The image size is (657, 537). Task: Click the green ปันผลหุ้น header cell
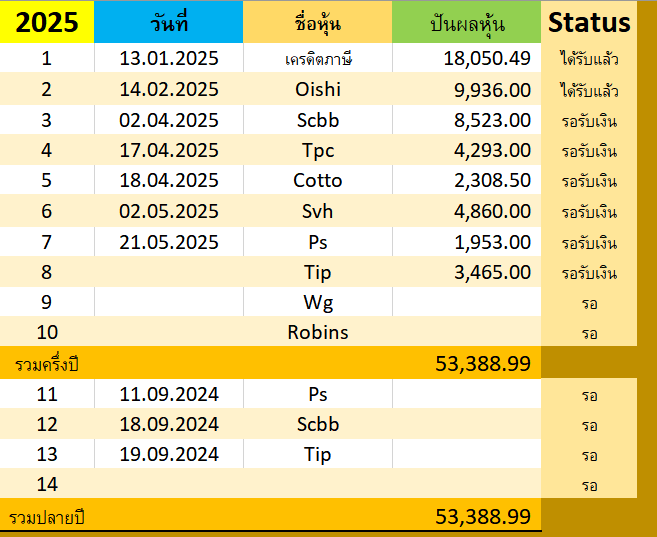(466, 22)
